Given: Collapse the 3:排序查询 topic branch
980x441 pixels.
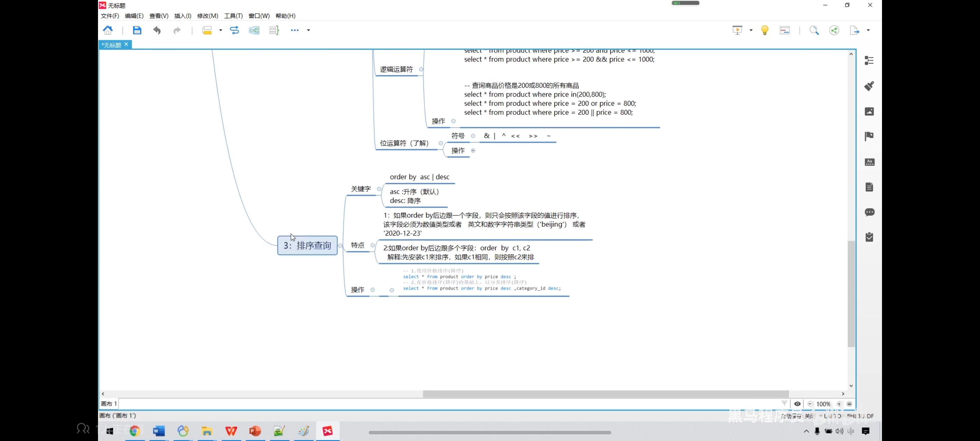Looking at the screenshot, I should pos(341,246).
